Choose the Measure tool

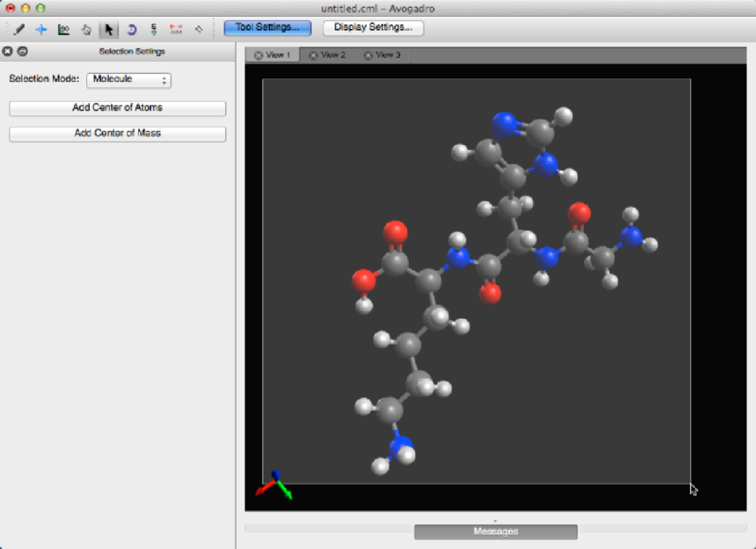176,29
